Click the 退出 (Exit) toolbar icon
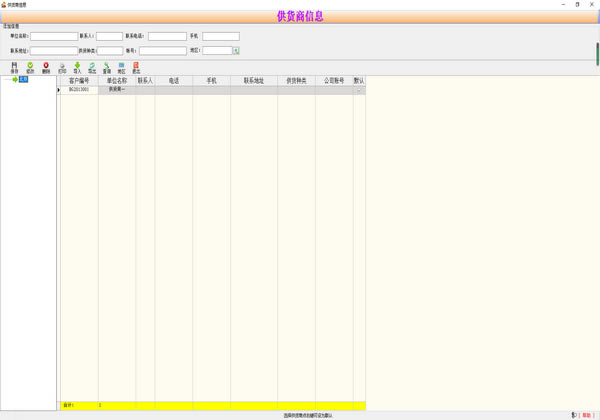The height and width of the screenshot is (420, 600). pyautogui.click(x=136, y=68)
